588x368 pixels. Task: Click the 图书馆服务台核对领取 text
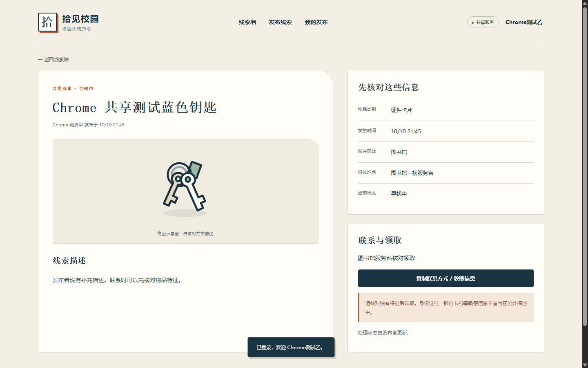pyautogui.click(x=387, y=258)
